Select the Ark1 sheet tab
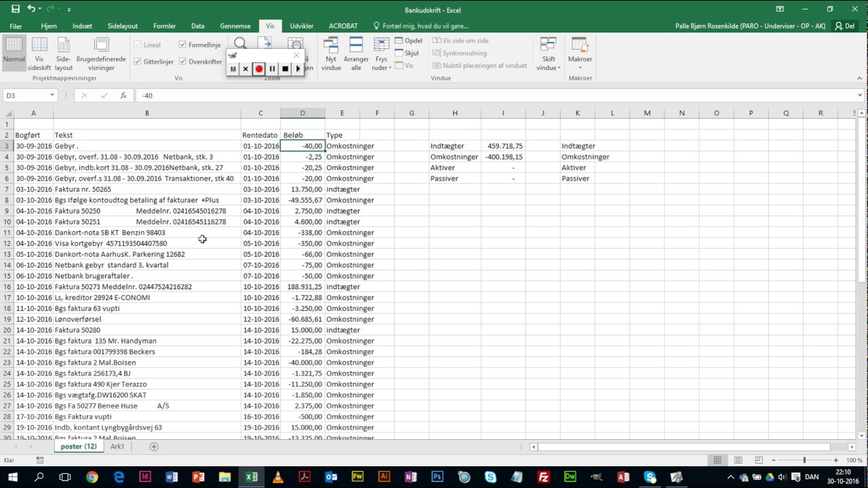Screen dimensions: 868x488 coord(117,447)
